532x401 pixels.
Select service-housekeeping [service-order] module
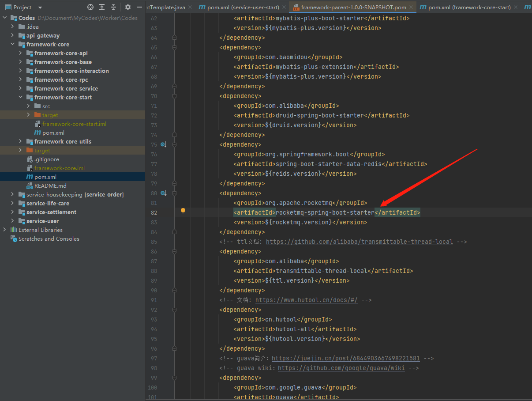[75, 195]
